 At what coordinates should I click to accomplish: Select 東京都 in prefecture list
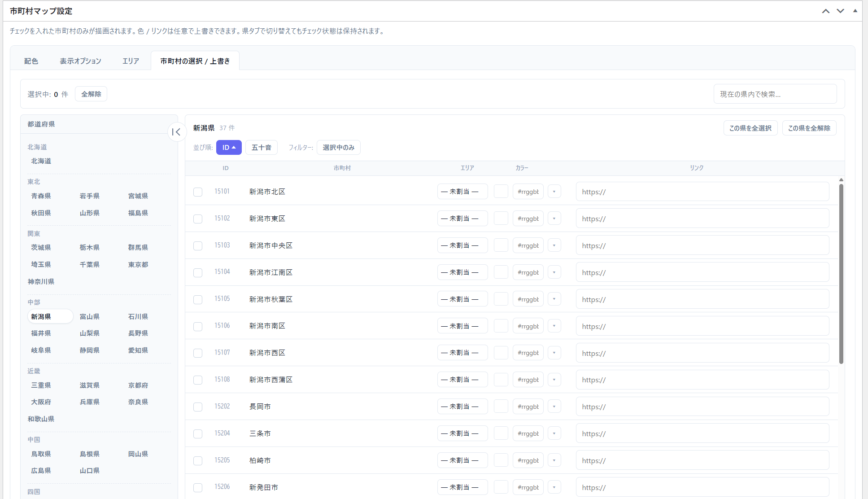coord(138,265)
